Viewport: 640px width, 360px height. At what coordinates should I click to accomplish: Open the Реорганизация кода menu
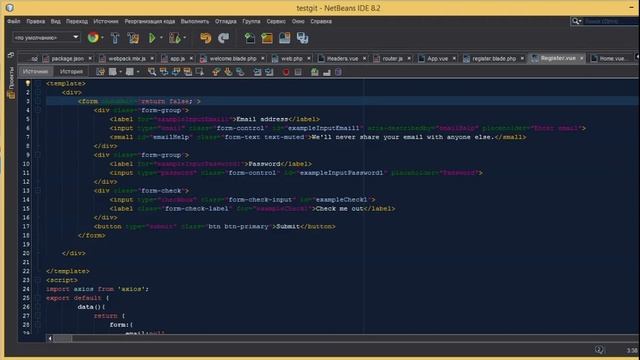[150, 21]
